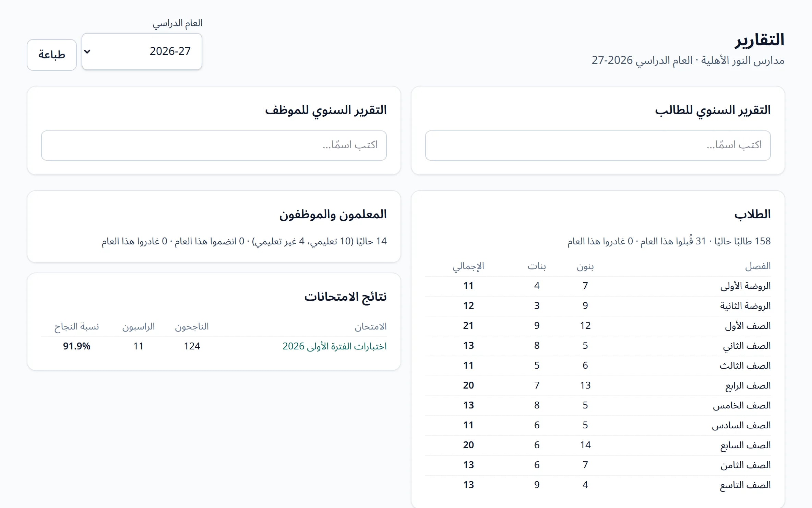Open اختبارات الفترة الأولى 2026 exam link
The width and height of the screenshot is (812, 508).
pyautogui.click(x=334, y=346)
